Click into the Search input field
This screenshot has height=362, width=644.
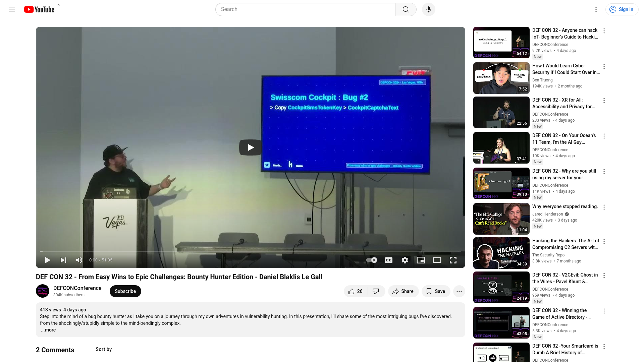click(305, 9)
